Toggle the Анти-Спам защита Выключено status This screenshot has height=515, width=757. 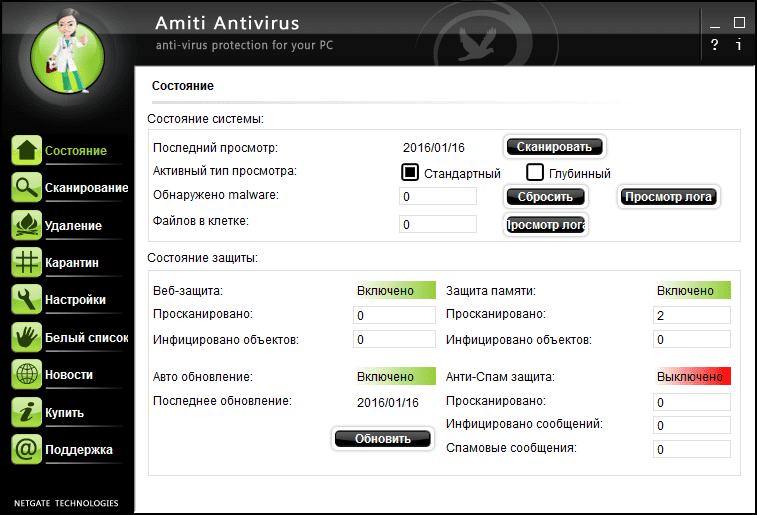(692, 377)
